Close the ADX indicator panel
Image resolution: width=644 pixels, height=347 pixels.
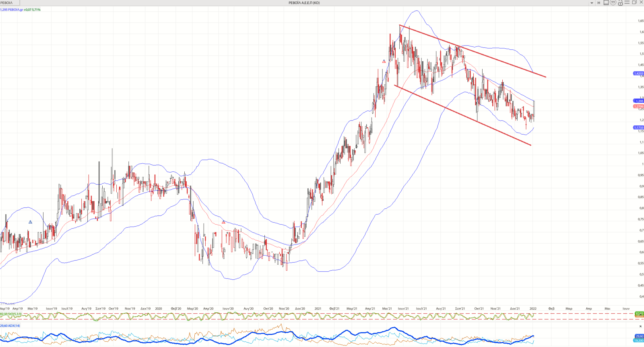click(640, 326)
